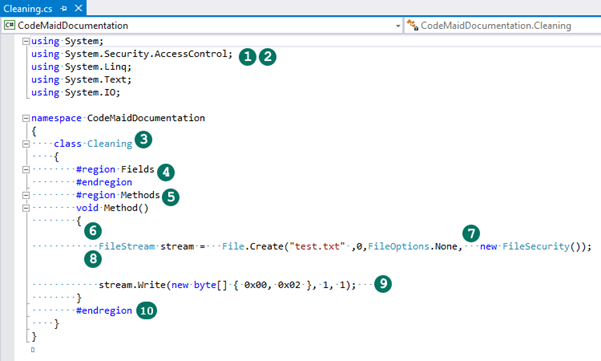Collapse the namespace CodeMaidDocumentation block
Image resolution: width=601 pixels, height=361 pixels.
(26, 118)
